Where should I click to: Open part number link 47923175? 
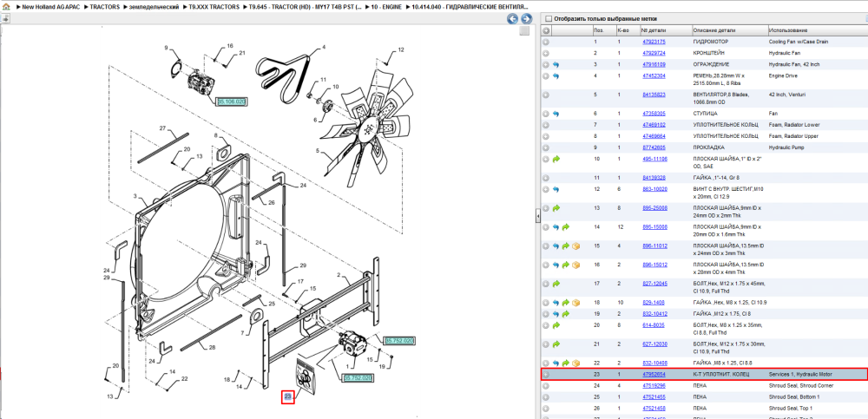(654, 42)
